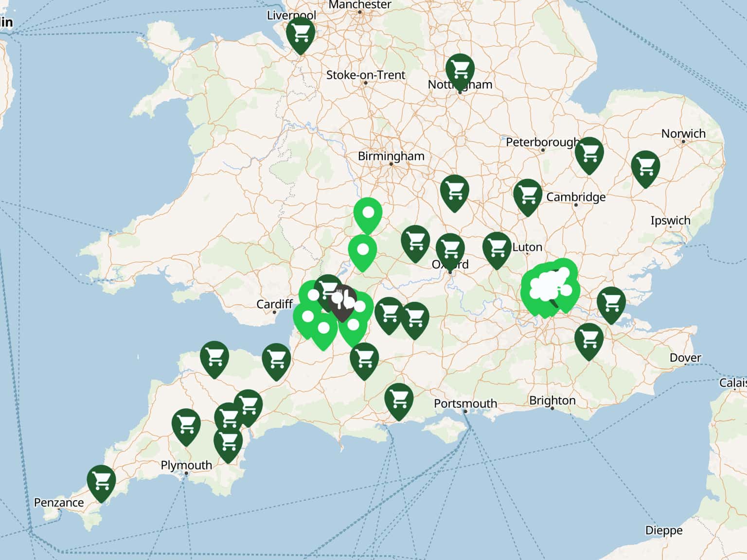
Task: Open the cart marker west of Cambridge
Action: tap(528, 195)
